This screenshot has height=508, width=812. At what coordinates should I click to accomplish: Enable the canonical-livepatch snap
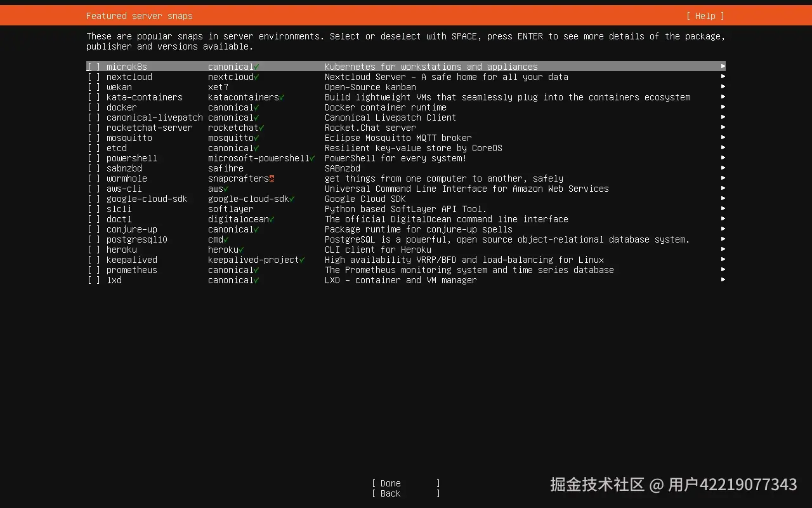pyautogui.click(x=92, y=117)
